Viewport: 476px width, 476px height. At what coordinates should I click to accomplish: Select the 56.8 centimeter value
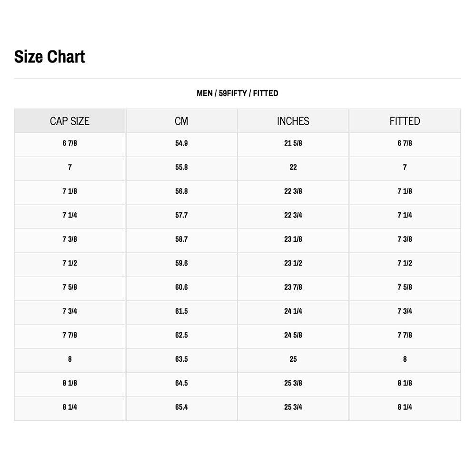point(181,191)
